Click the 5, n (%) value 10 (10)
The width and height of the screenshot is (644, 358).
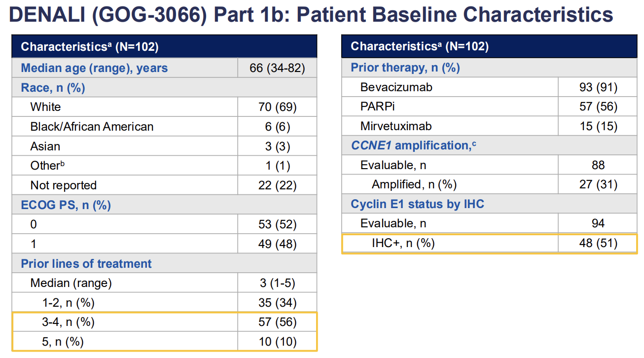tap(277, 342)
